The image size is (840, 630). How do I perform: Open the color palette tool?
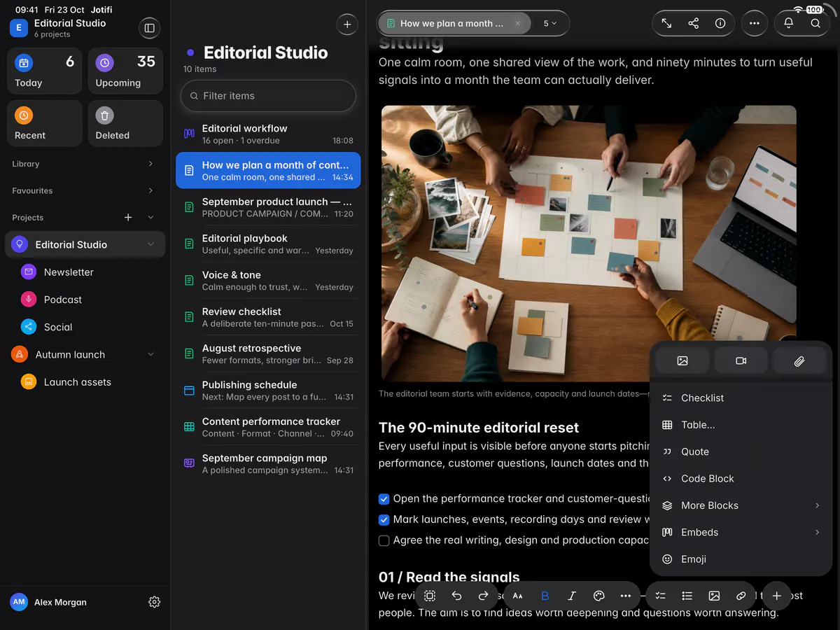[x=598, y=596]
